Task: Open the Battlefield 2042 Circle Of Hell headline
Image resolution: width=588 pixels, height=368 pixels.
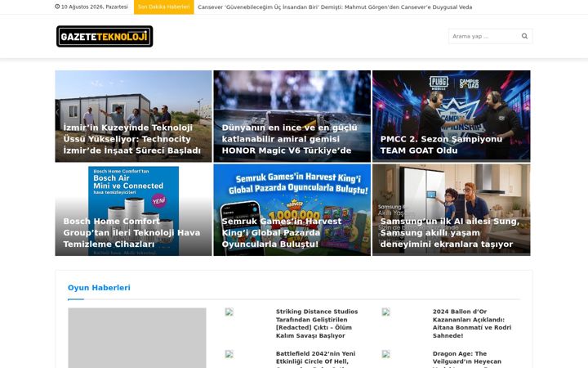Action: 316,359
